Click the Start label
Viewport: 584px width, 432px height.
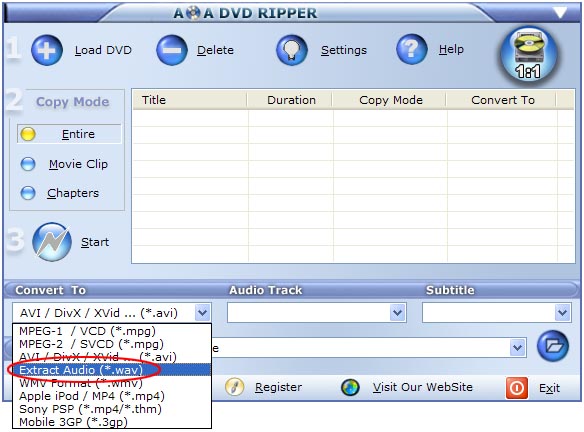pyautogui.click(x=95, y=242)
